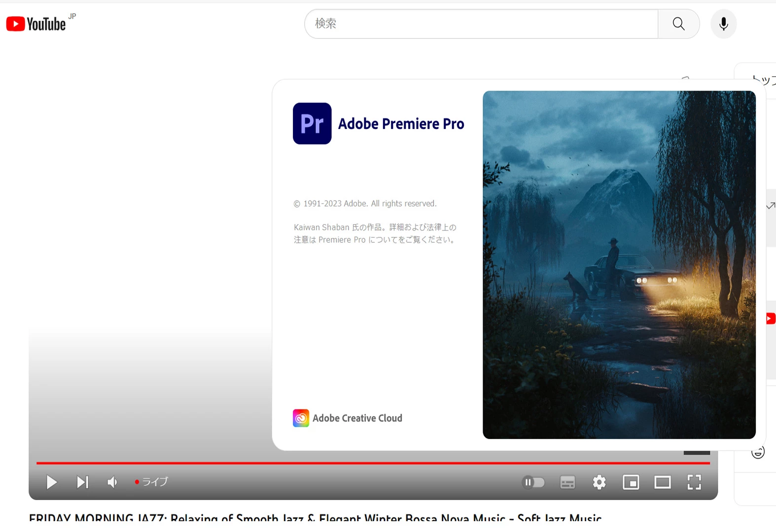
Task: Open player settings gear
Action: point(599,482)
